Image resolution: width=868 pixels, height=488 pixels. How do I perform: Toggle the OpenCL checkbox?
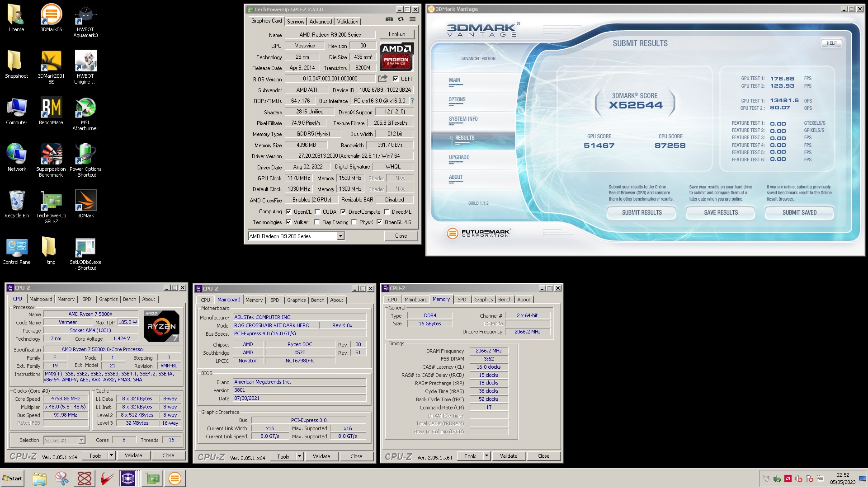[288, 212]
